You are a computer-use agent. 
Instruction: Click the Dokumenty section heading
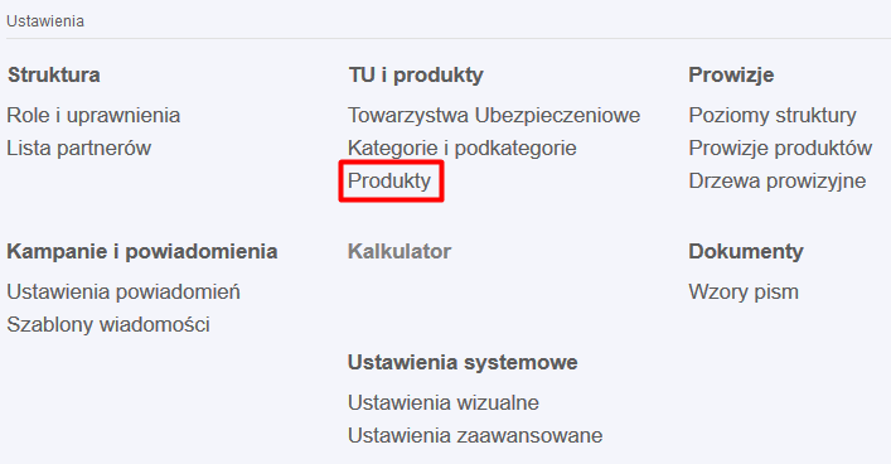[745, 251]
